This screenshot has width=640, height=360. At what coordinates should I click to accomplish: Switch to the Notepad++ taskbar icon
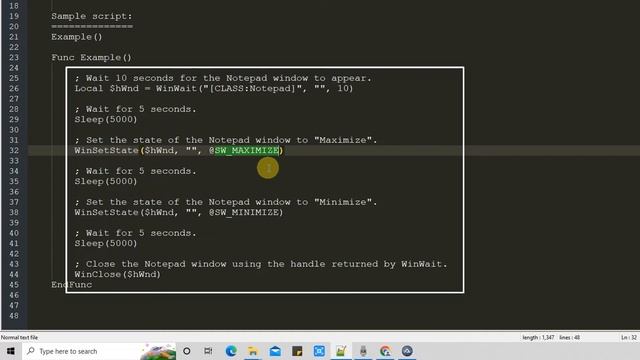[x=341, y=351]
